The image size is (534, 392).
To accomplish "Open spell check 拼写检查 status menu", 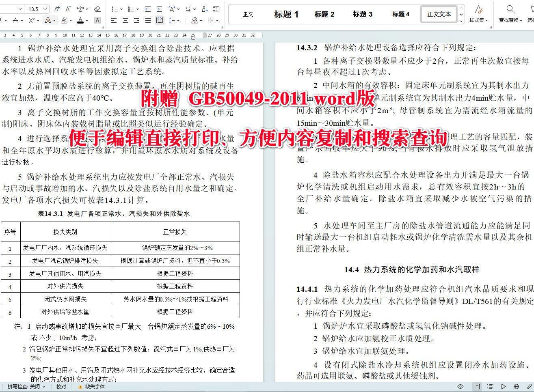I will pyautogui.click(x=26, y=387).
